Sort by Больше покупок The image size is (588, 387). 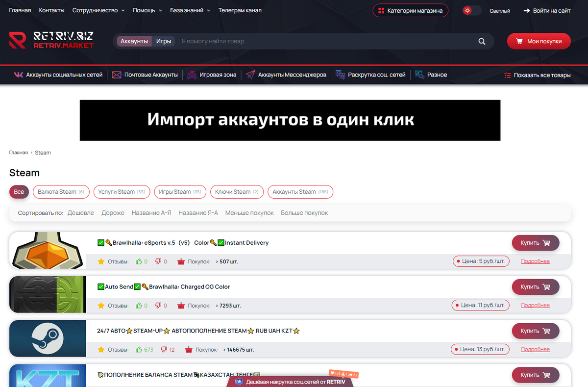click(304, 213)
